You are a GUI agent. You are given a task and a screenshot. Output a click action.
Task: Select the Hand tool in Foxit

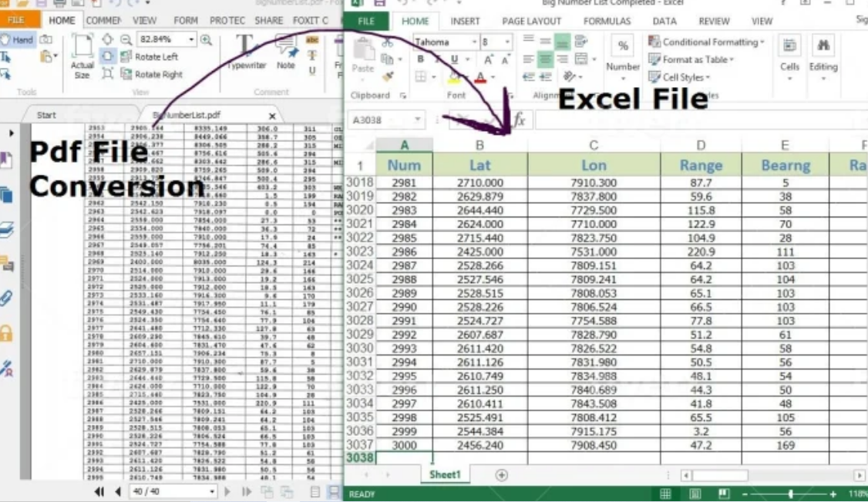(x=17, y=39)
